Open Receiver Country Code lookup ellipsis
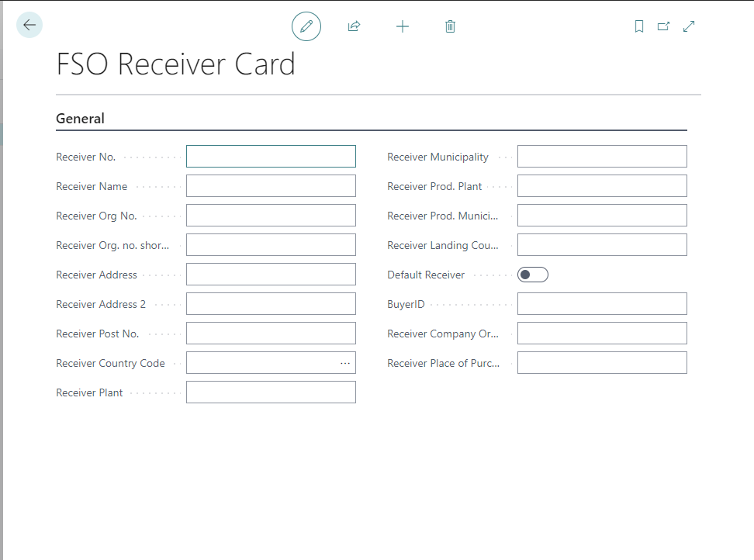The width and height of the screenshot is (754, 560). 345,363
